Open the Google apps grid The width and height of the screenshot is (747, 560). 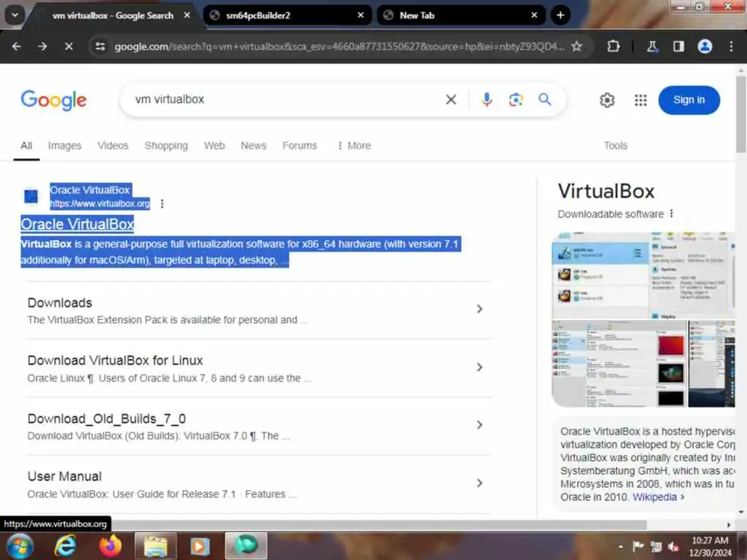[640, 100]
